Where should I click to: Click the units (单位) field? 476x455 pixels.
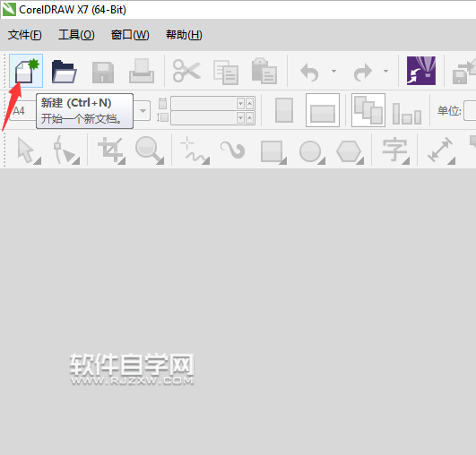[470, 111]
